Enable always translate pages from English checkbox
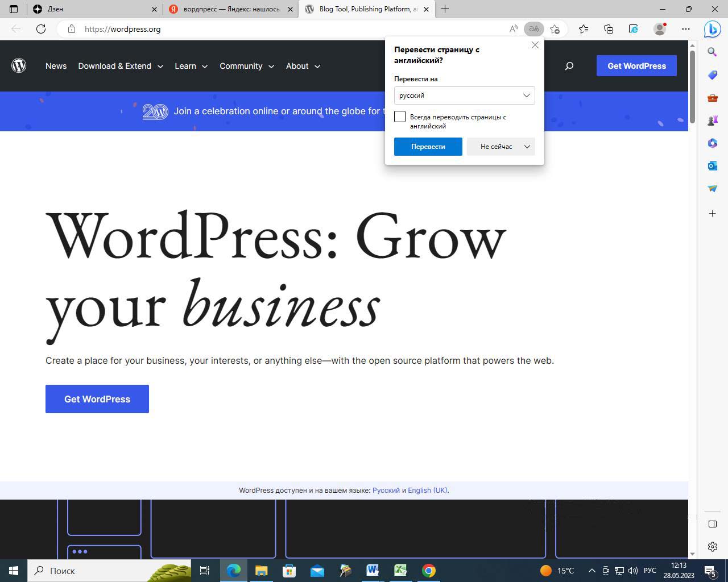 [400, 117]
